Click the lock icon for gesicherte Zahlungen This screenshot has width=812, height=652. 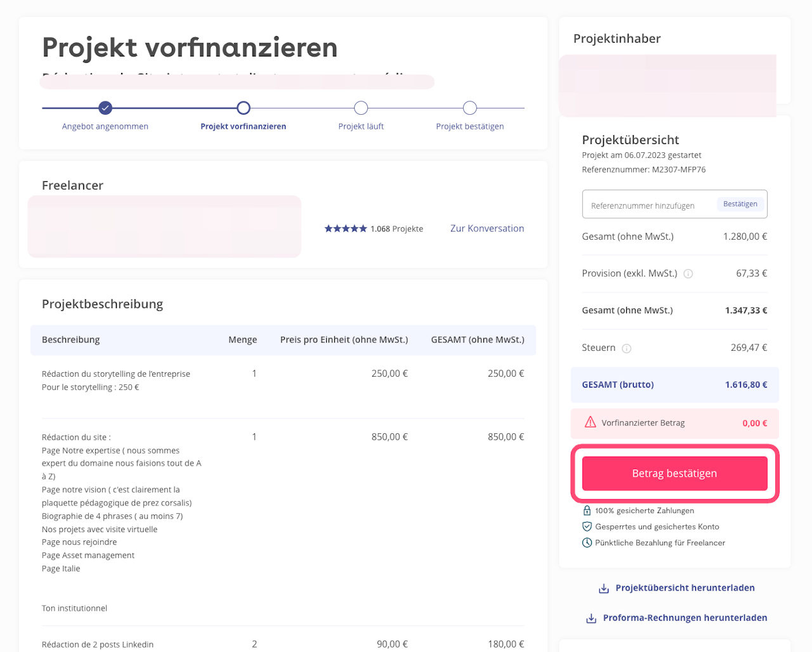click(x=587, y=511)
